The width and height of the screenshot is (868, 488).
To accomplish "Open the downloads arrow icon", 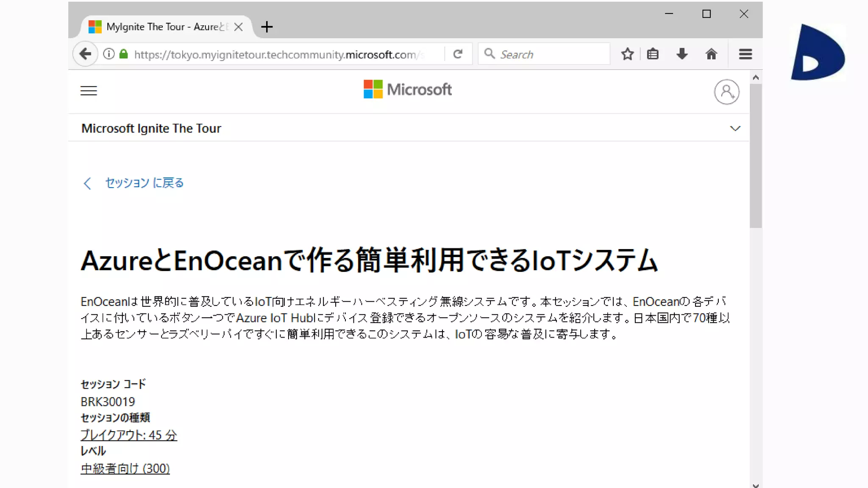I will pyautogui.click(x=682, y=54).
